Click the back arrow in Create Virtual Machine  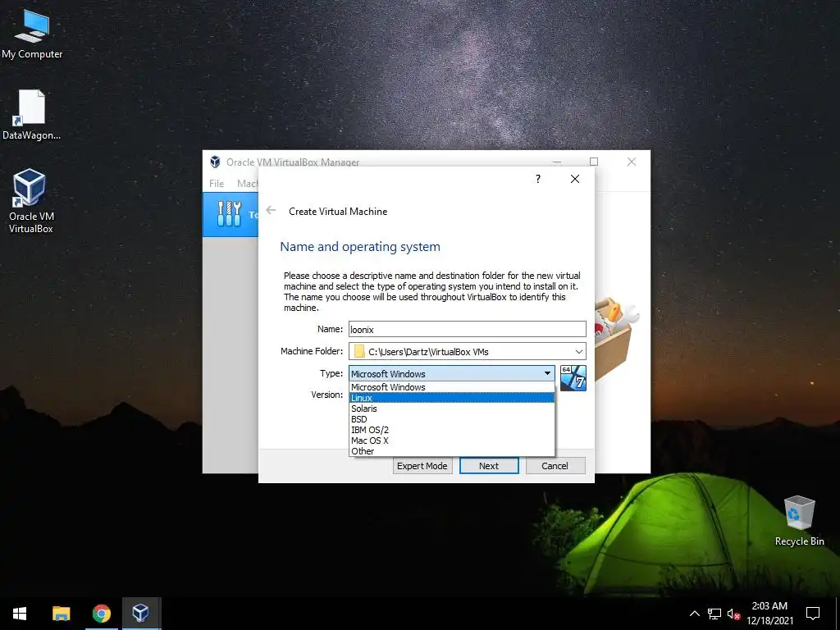tap(271, 211)
